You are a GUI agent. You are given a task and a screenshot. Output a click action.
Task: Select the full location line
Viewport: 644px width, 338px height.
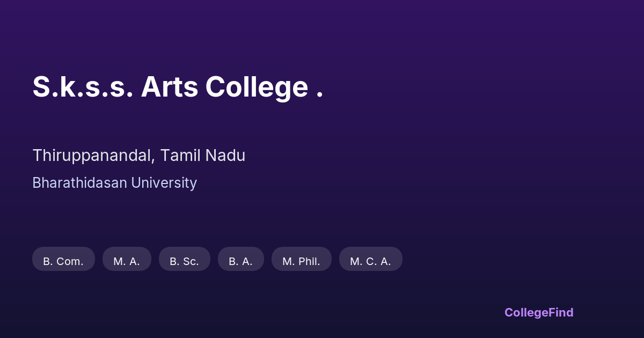(138, 156)
